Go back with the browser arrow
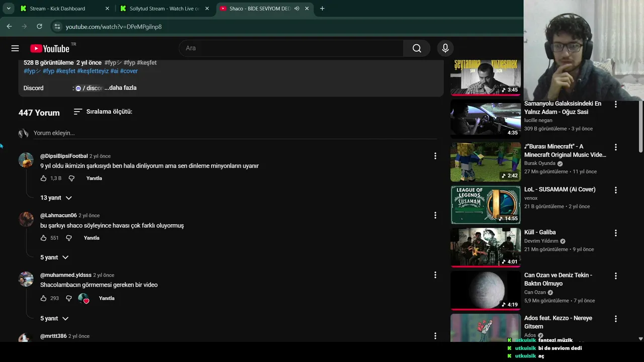644x362 pixels. pos(9,26)
